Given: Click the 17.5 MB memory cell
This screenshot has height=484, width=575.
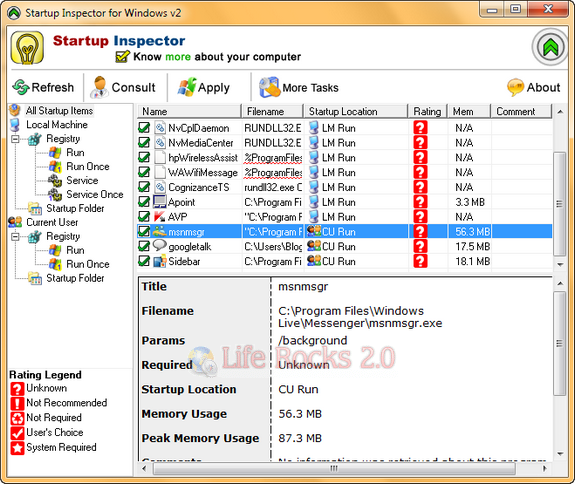Looking at the screenshot, I should (x=472, y=246).
